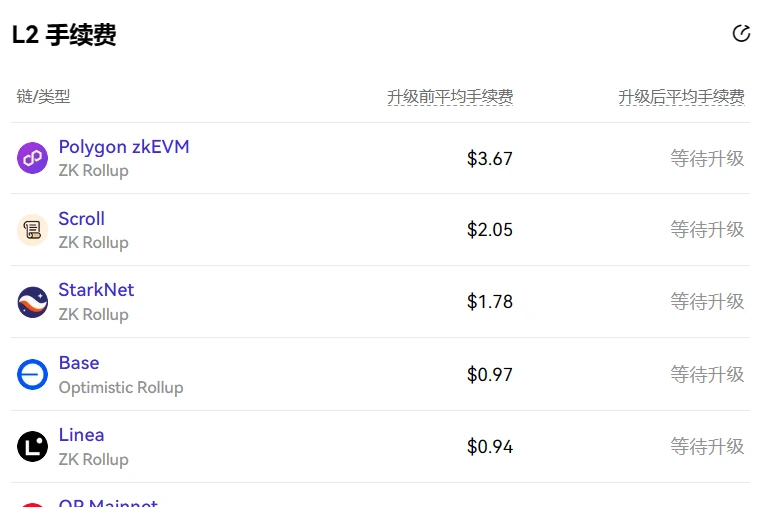Open the StarkNet chain link
This screenshot has width=766, height=526.
[x=96, y=290]
